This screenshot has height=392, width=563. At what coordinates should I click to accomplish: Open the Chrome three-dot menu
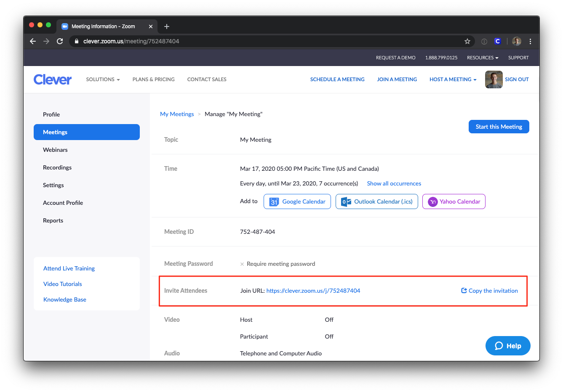(x=530, y=41)
